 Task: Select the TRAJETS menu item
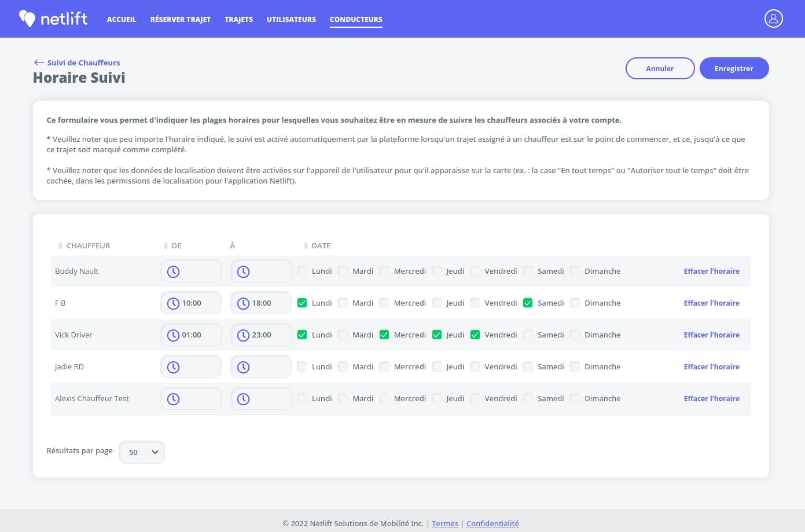point(239,19)
